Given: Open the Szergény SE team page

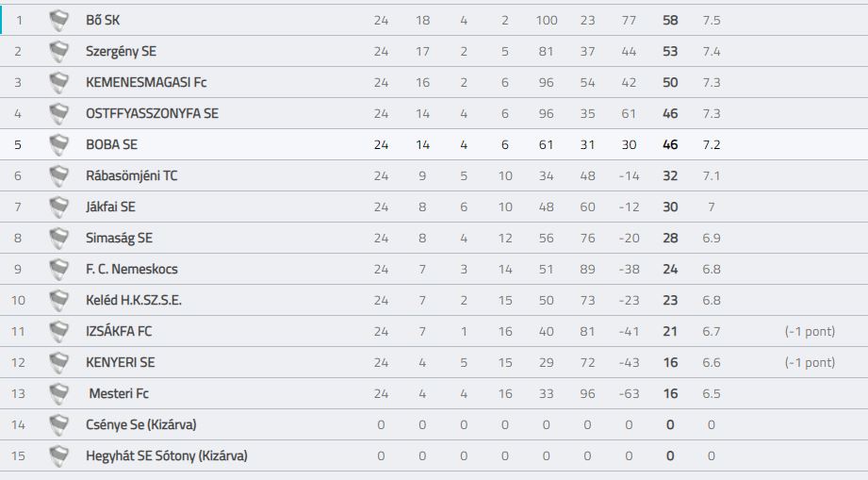Looking at the screenshot, I should [122, 52].
